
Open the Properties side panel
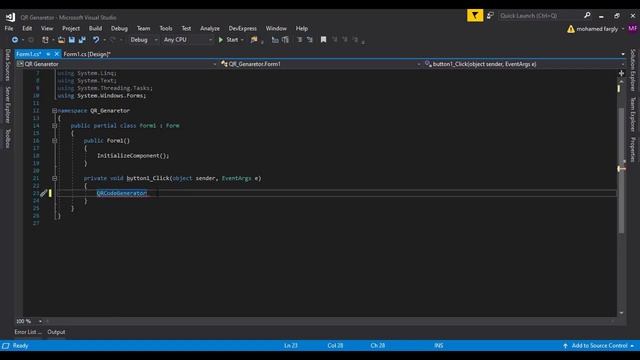[x=633, y=149]
